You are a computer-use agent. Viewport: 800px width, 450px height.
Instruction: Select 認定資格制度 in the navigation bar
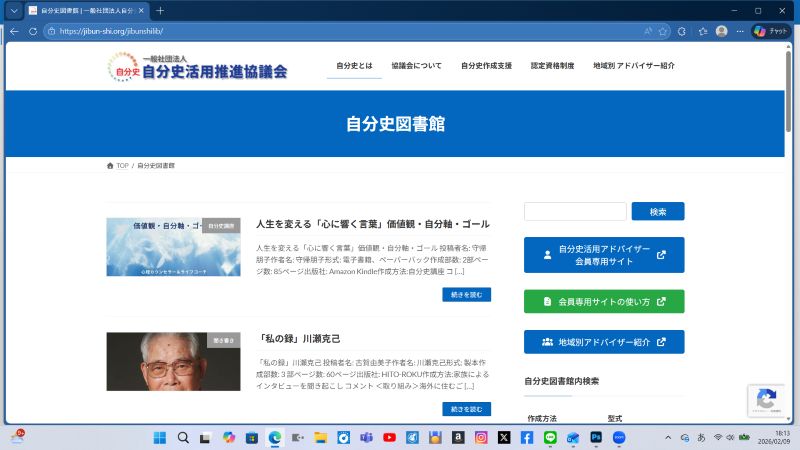click(552, 66)
